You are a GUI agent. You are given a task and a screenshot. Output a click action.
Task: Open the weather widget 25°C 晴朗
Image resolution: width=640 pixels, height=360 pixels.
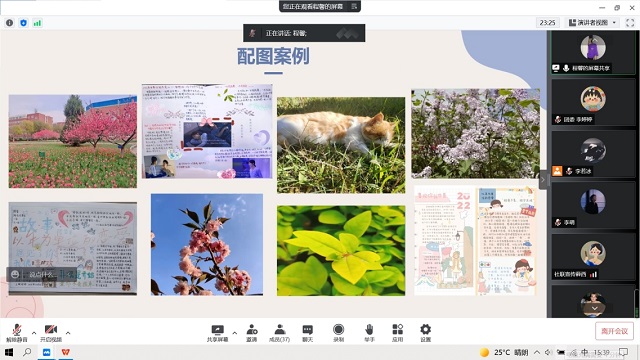pos(504,352)
